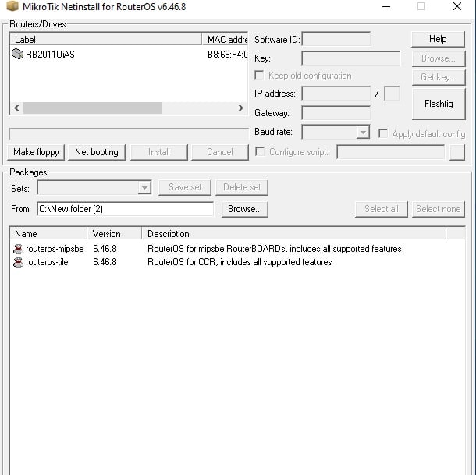This screenshot has height=475, width=476.
Task: Select the routeros-mipsbe package name
Action: point(55,249)
